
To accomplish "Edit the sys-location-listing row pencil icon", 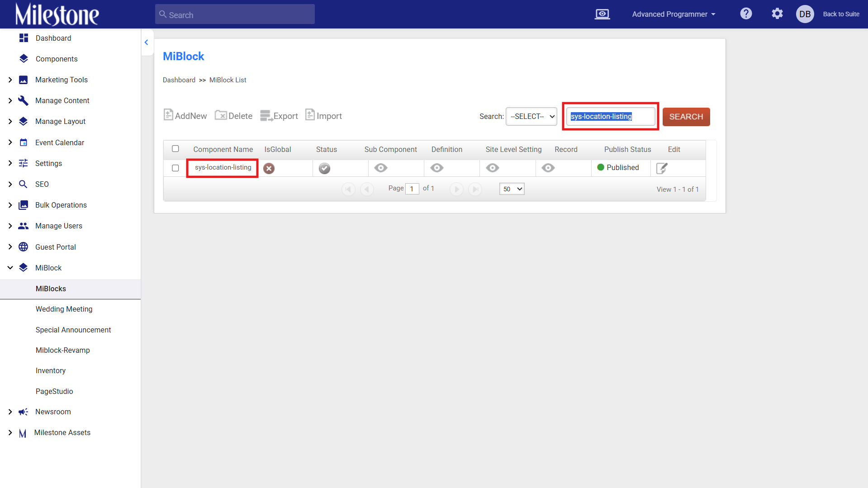I will pos(662,168).
